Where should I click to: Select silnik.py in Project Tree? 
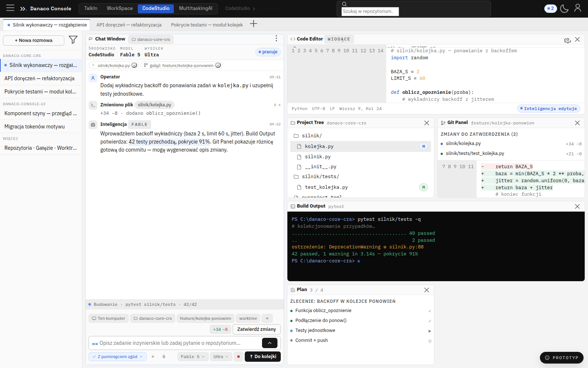(x=361, y=157)
